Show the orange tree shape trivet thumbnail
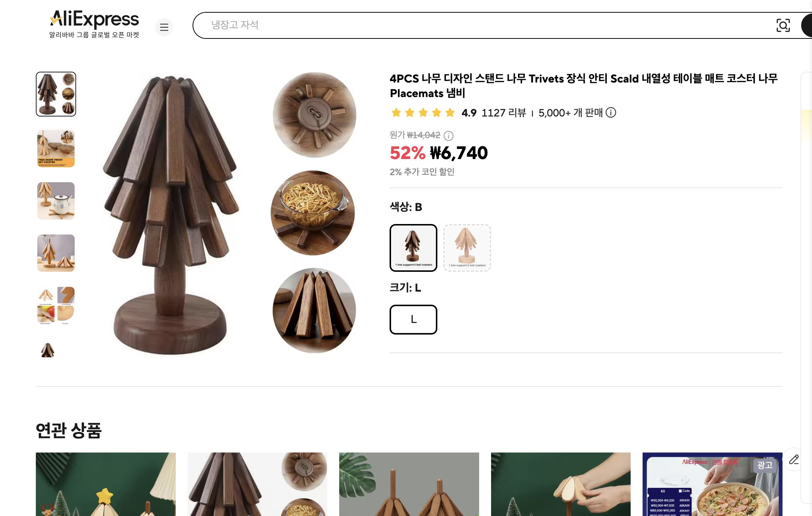This screenshot has height=516, width=812. click(x=56, y=149)
